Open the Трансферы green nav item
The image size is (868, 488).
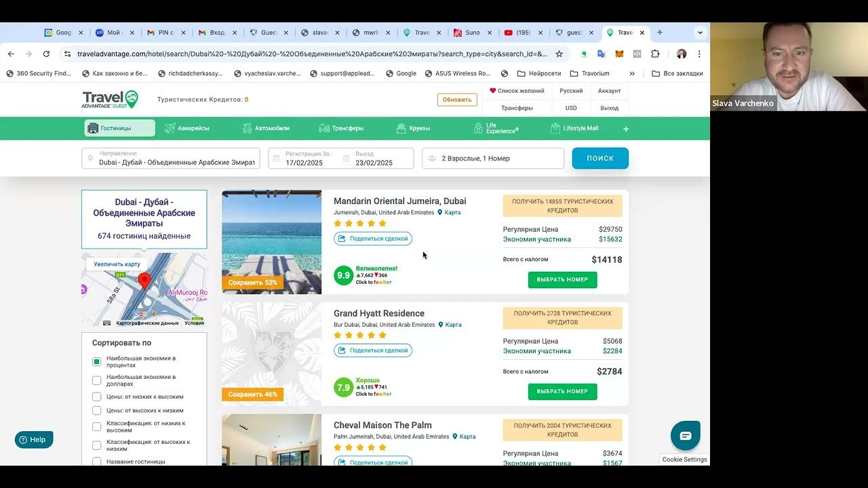click(x=342, y=128)
